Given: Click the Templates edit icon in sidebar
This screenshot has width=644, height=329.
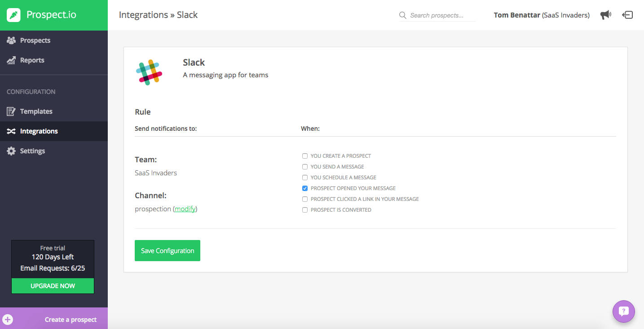Looking at the screenshot, I should 11,111.
